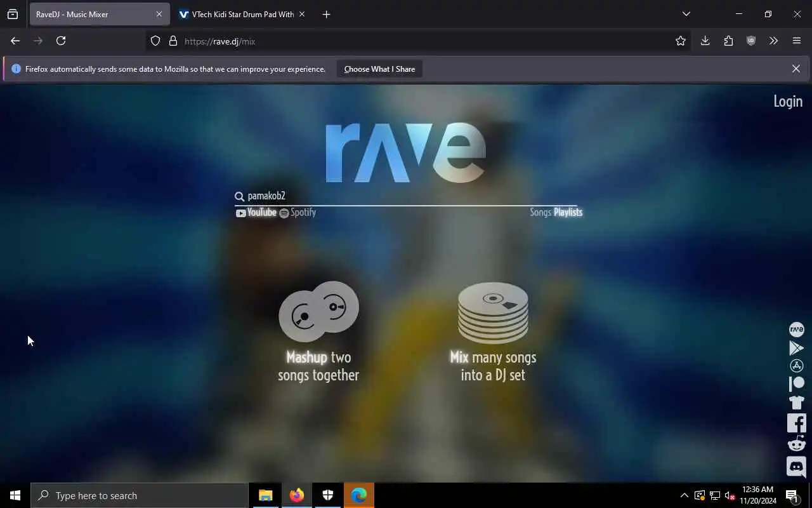Viewport: 812px width, 508px height.
Task: Close the RaveDJ tab
Action: pyautogui.click(x=159, y=14)
